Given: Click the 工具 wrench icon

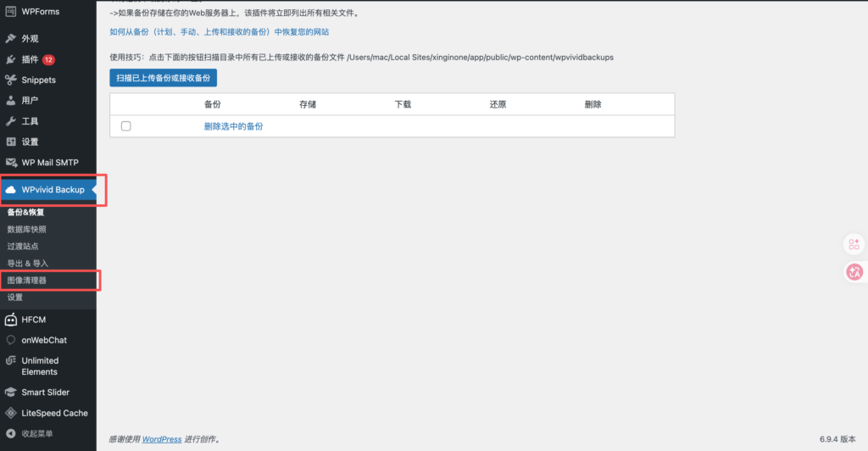Looking at the screenshot, I should click(10, 121).
